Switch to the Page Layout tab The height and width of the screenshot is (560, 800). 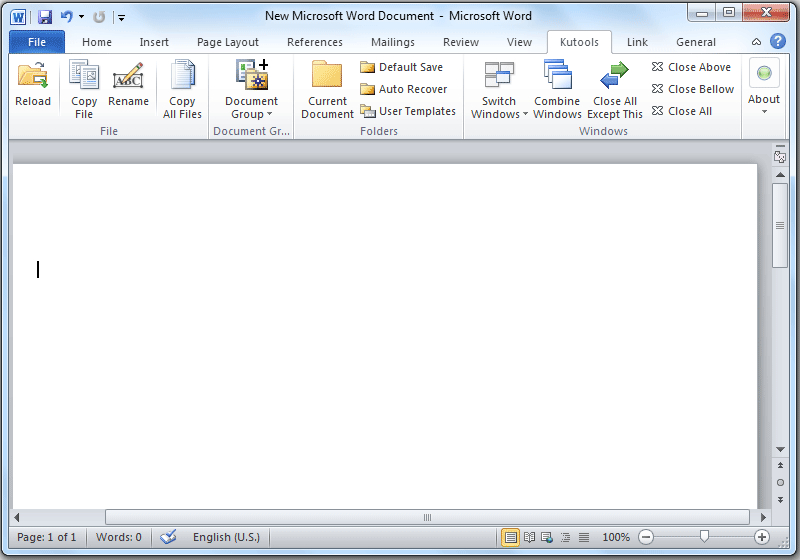tap(228, 42)
